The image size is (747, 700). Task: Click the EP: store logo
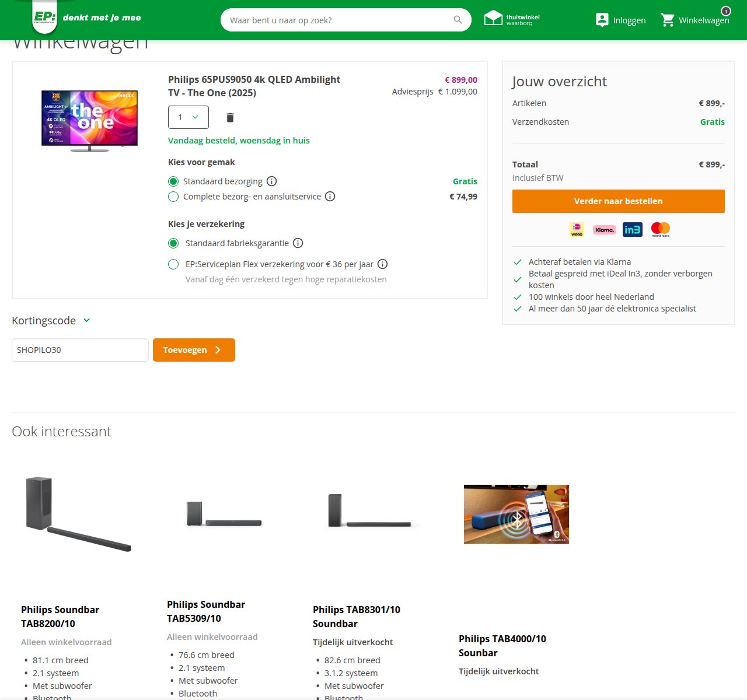pos(45,17)
